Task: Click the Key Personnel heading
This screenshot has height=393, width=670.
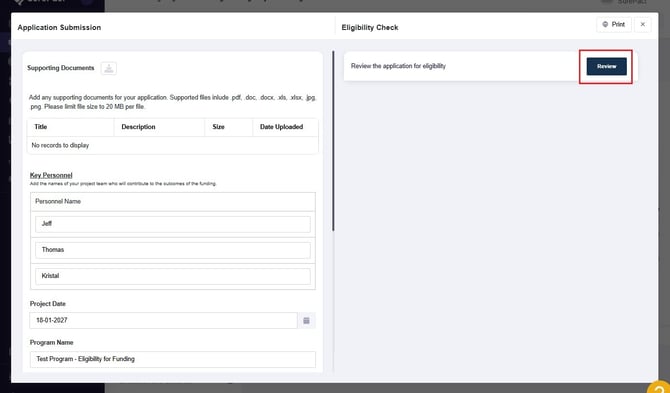Action: click(51, 175)
